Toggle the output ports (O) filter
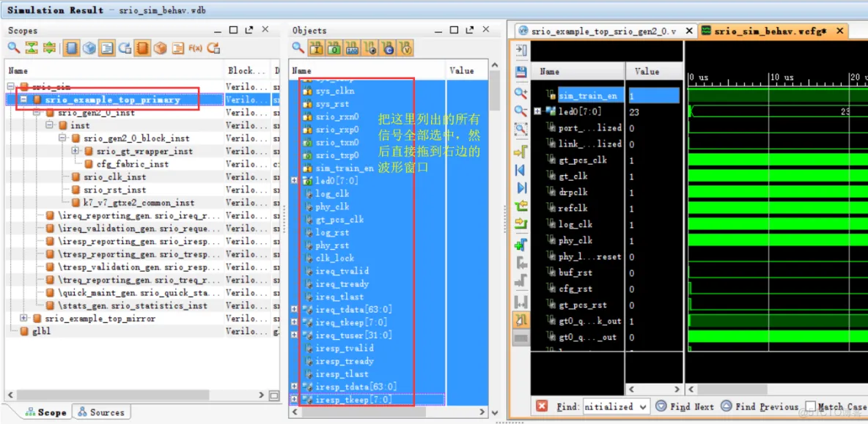This screenshot has height=424, width=868. 334,48
